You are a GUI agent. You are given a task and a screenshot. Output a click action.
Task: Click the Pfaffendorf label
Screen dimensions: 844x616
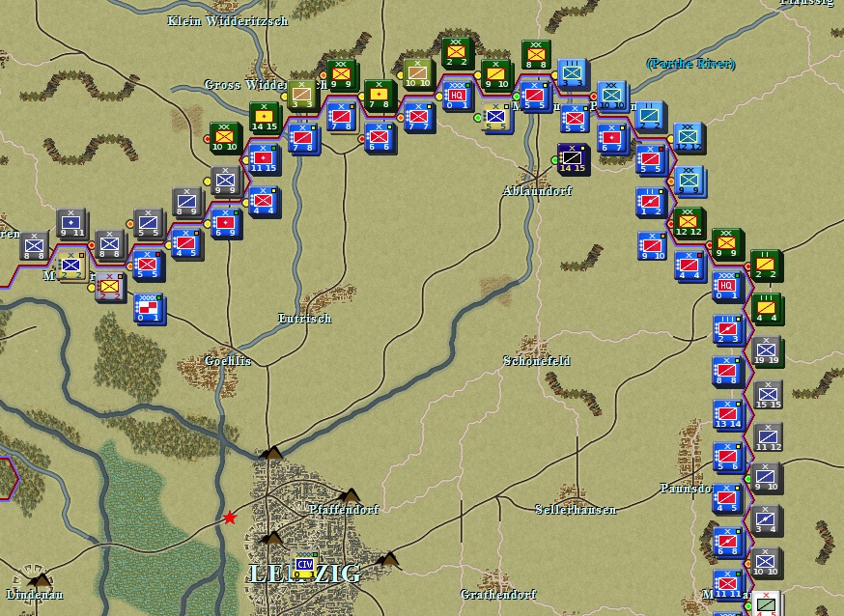click(344, 509)
